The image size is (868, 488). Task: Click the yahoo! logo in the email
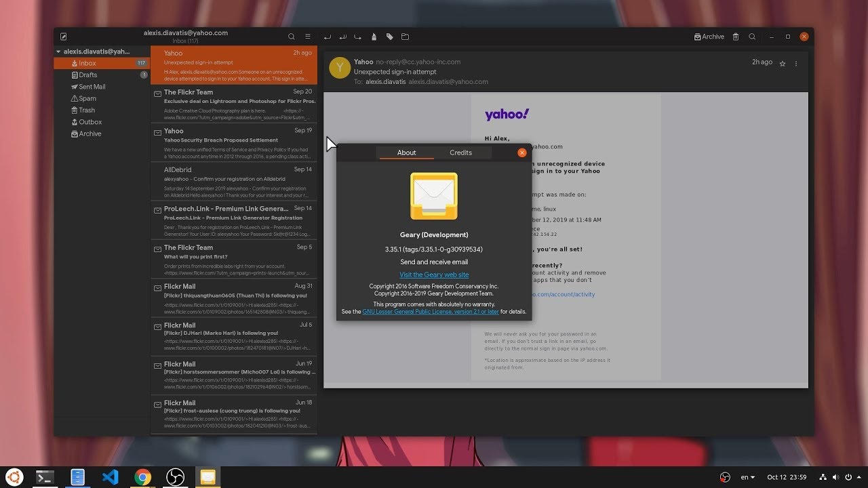pyautogui.click(x=507, y=115)
